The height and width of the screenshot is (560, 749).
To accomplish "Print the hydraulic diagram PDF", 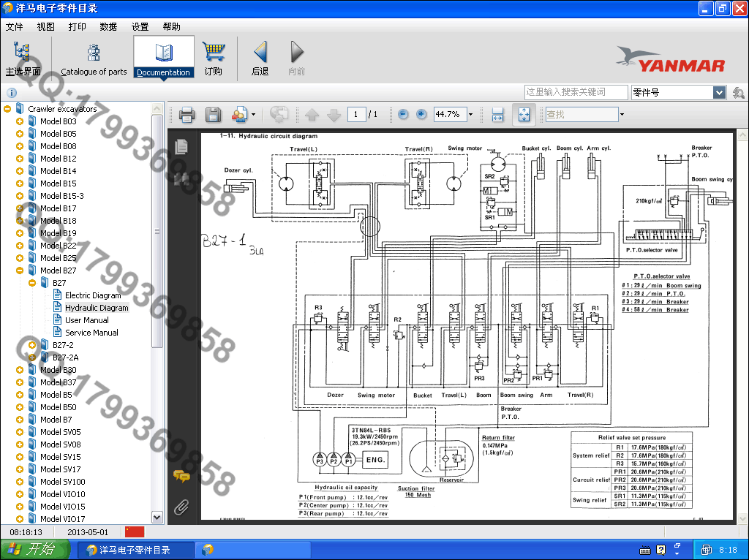I will (x=187, y=115).
